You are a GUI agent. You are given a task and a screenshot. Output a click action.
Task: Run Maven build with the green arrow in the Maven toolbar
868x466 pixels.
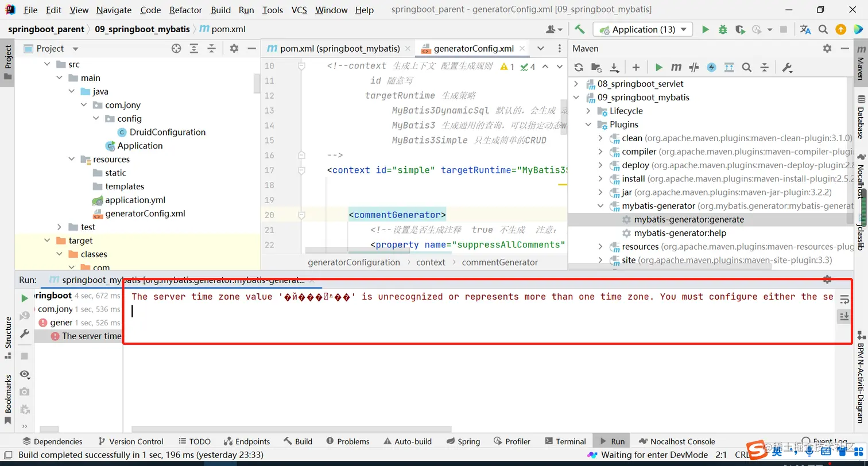(x=658, y=68)
